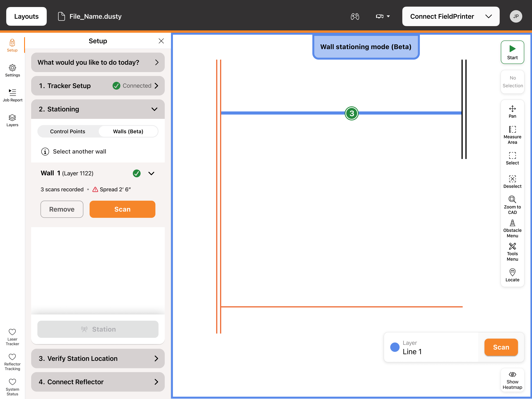Click the Spread 2′ 6″ warning icon
The width and height of the screenshot is (532, 399).
[95, 189]
